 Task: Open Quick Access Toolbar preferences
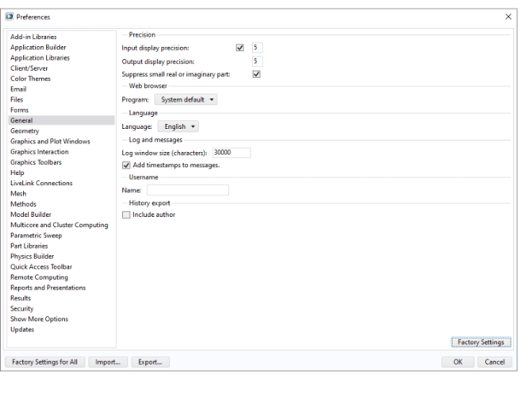tap(61, 267)
